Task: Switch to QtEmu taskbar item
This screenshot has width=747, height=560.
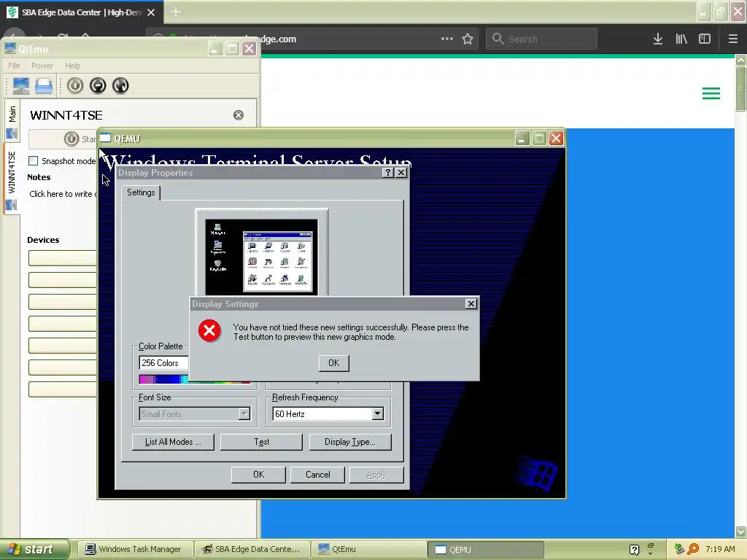Action: point(369,549)
